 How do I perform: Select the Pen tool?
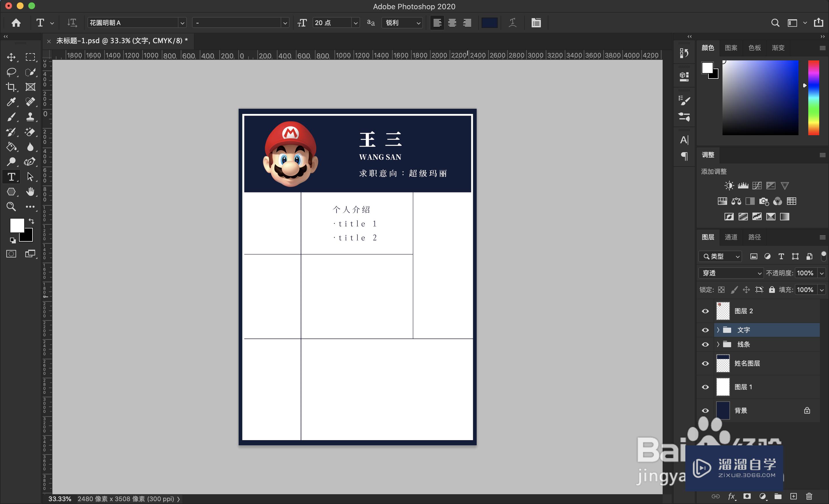point(30,161)
